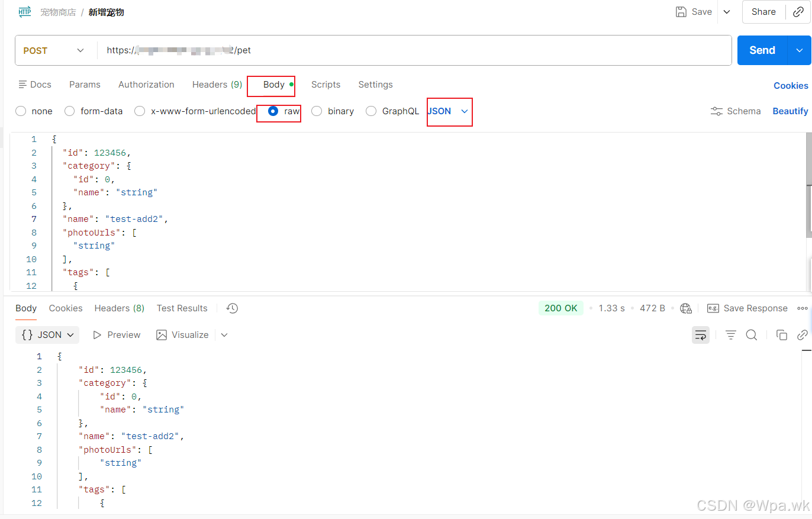Screen dimensions: 812x519
Task: Click the "test-add2" value in request body
Action: coord(134,219)
